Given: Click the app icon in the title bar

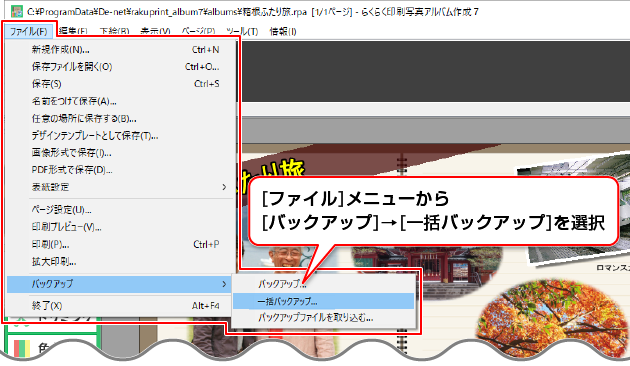Looking at the screenshot, I should (x=16, y=11).
